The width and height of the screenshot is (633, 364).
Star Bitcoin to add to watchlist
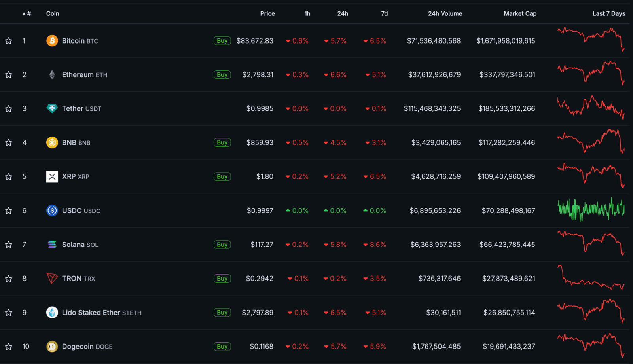coord(9,41)
